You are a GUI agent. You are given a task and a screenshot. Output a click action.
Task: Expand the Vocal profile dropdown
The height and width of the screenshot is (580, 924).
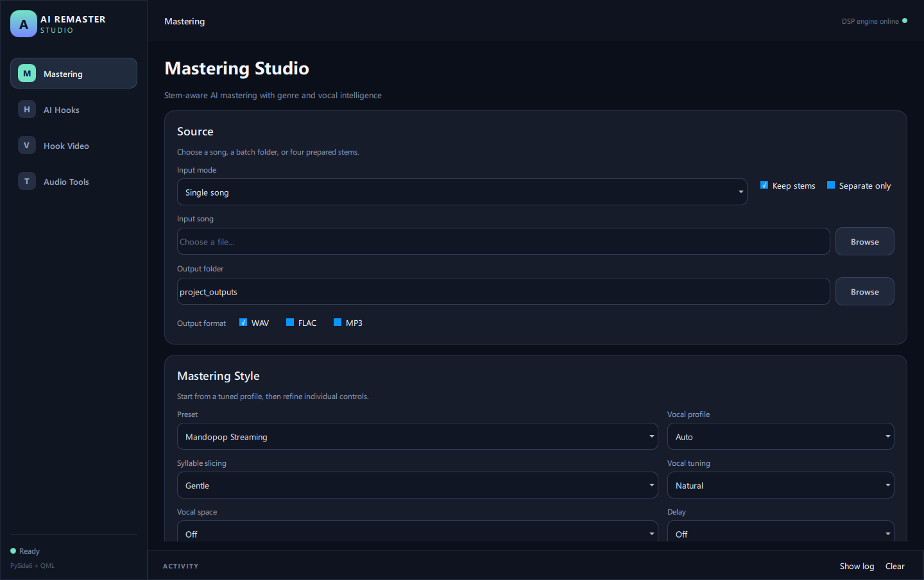pos(780,436)
